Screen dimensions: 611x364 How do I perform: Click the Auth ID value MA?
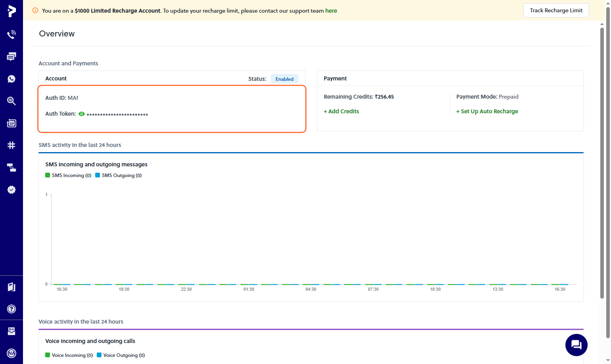tap(73, 98)
